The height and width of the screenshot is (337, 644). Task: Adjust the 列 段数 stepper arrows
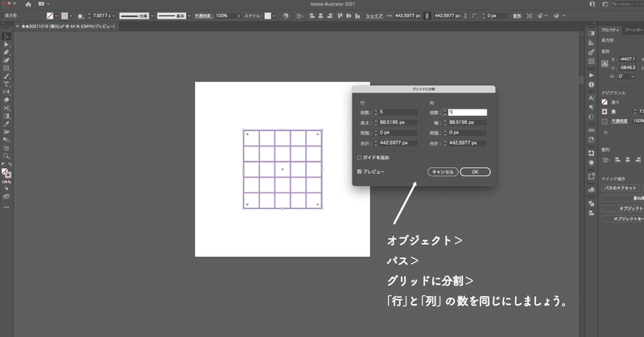pos(445,112)
